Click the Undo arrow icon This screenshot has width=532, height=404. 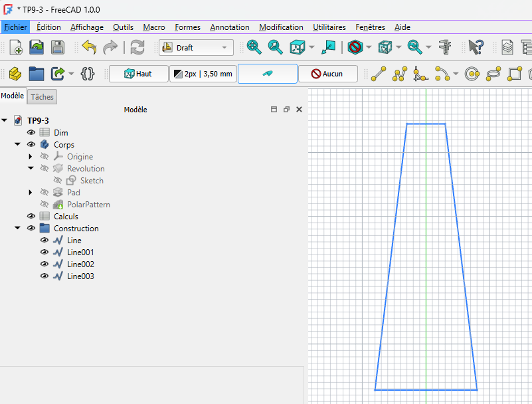tap(89, 47)
